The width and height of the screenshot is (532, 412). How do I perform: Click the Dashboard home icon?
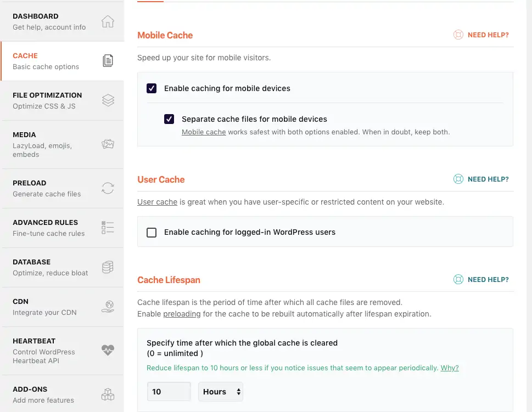108,21
